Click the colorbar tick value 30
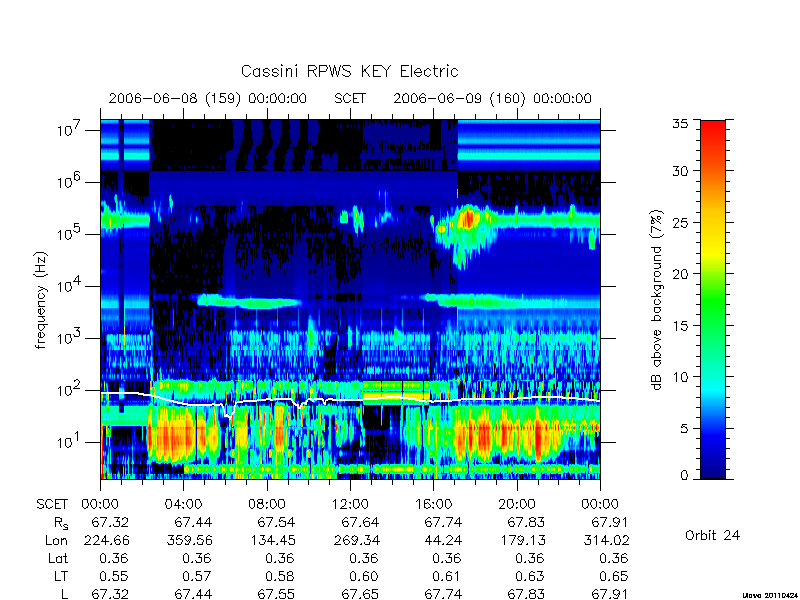Screen dimensions: 800x600 (x=680, y=171)
